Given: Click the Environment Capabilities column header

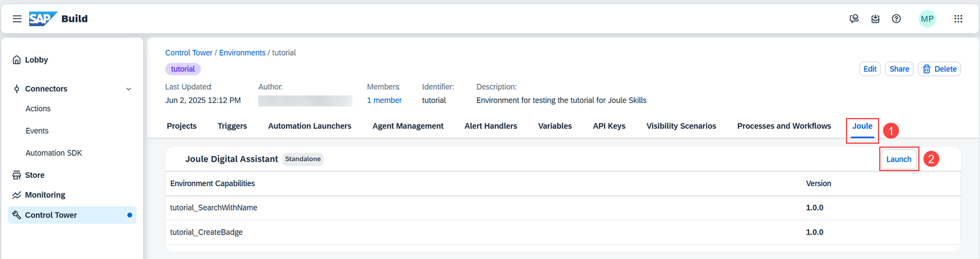Looking at the screenshot, I should pos(212,184).
